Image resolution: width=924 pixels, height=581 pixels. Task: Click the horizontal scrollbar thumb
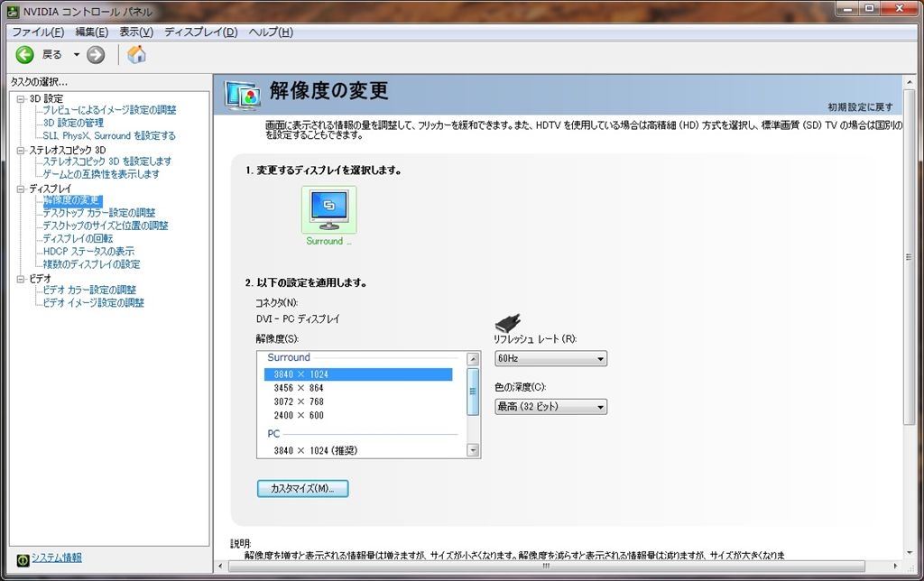click(546, 567)
